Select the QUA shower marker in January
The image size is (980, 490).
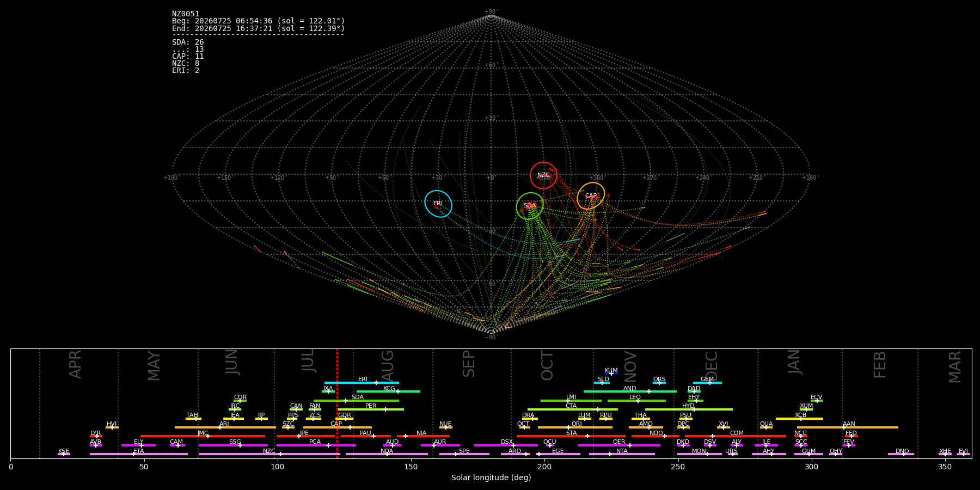tap(766, 427)
